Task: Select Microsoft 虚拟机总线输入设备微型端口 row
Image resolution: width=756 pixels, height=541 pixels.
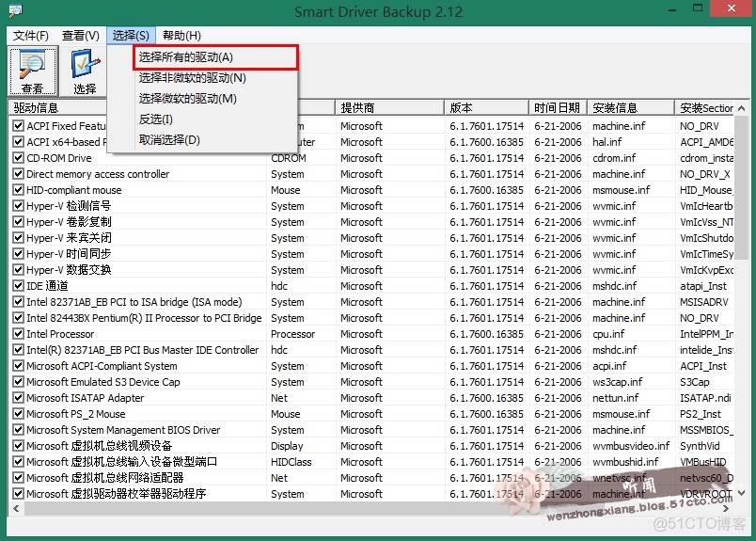Action: (x=371, y=462)
